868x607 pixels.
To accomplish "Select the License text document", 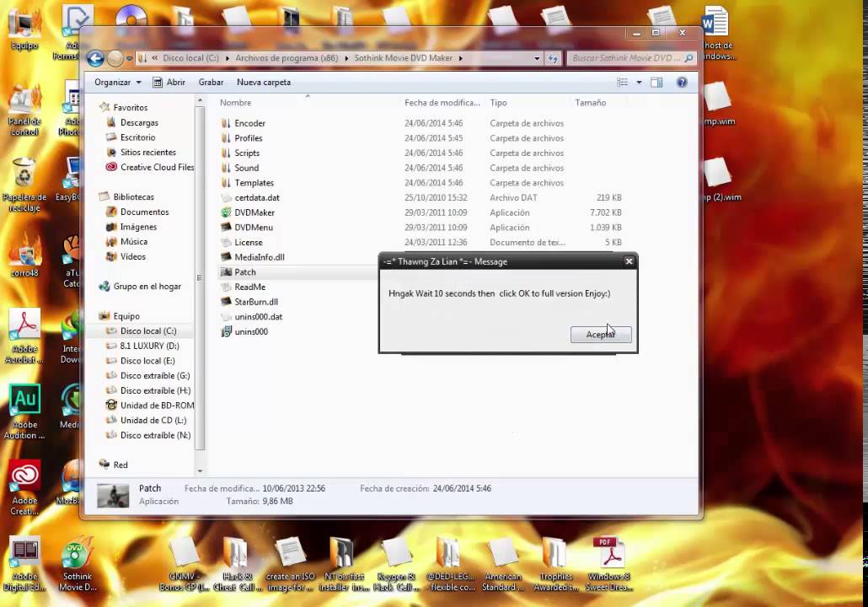I will point(248,243).
